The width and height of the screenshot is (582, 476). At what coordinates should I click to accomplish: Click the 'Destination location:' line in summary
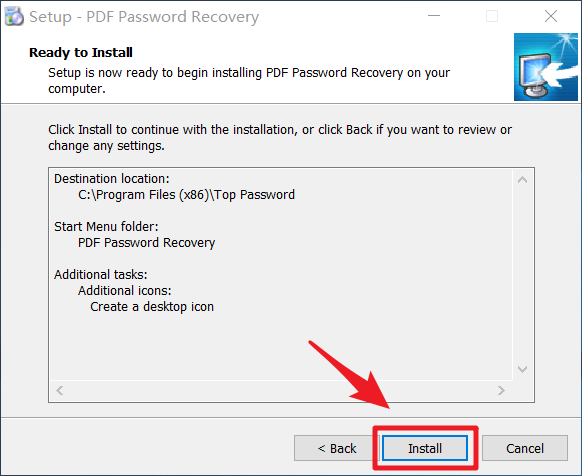(x=112, y=179)
